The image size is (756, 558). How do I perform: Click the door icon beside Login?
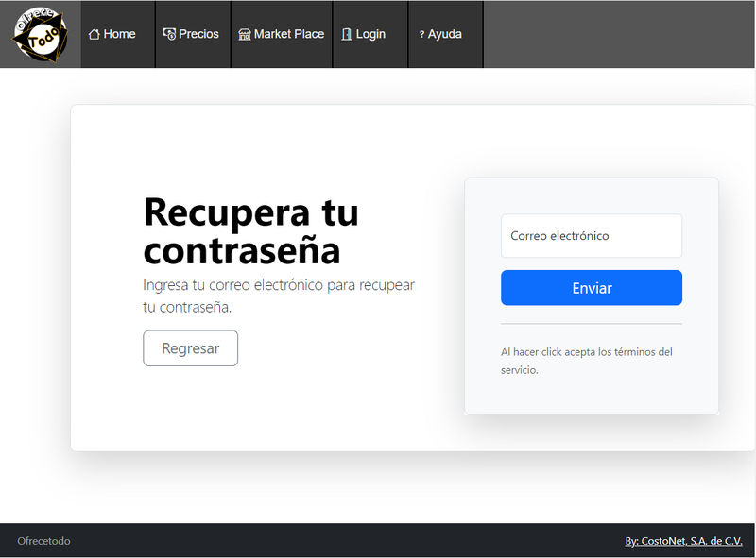(347, 34)
